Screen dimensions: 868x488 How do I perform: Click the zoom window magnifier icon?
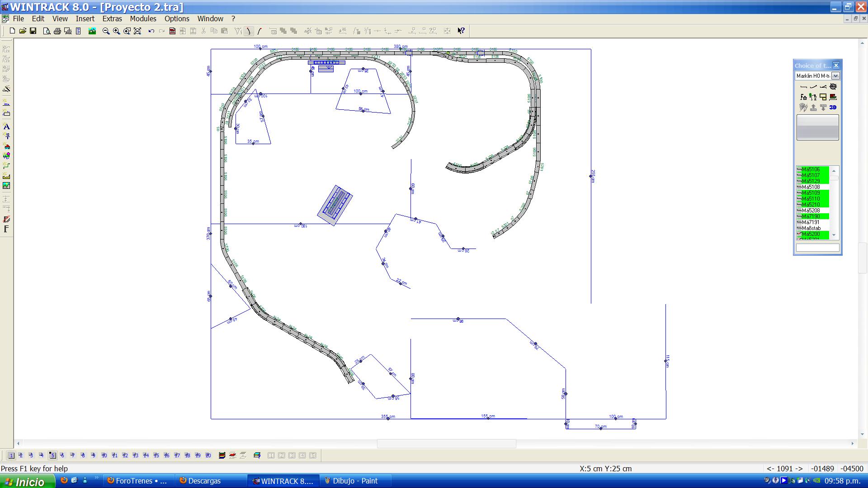[127, 31]
